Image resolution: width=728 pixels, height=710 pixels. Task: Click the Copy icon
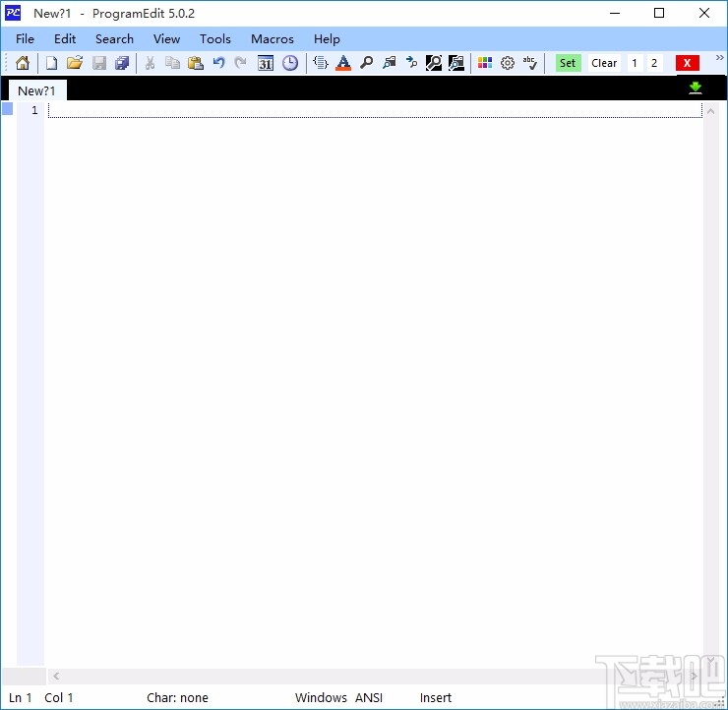(x=173, y=63)
